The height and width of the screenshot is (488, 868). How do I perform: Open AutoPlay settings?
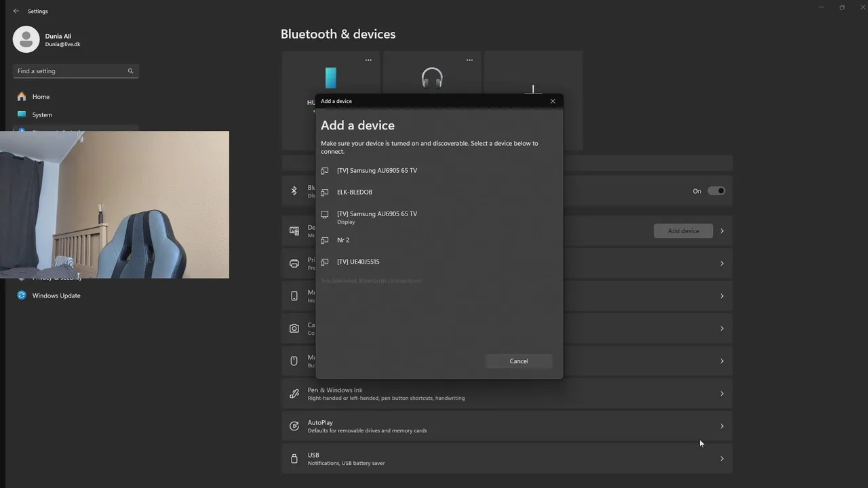pyautogui.click(x=507, y=426)
